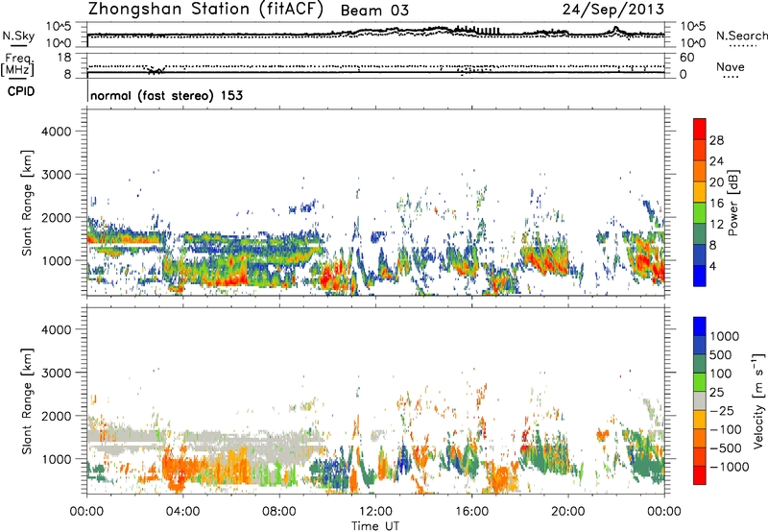Viewport: 768px width, 532px height.
Task: Click the "16" power colorbar value
Action: click(x=716, y=204)
